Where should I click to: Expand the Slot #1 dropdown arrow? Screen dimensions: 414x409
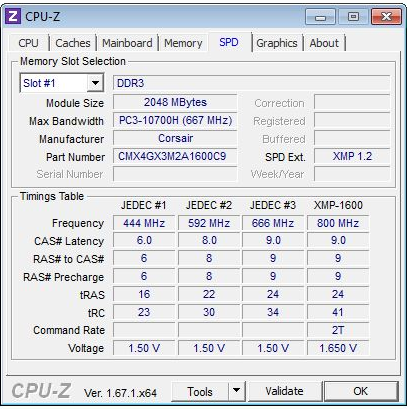95,83
